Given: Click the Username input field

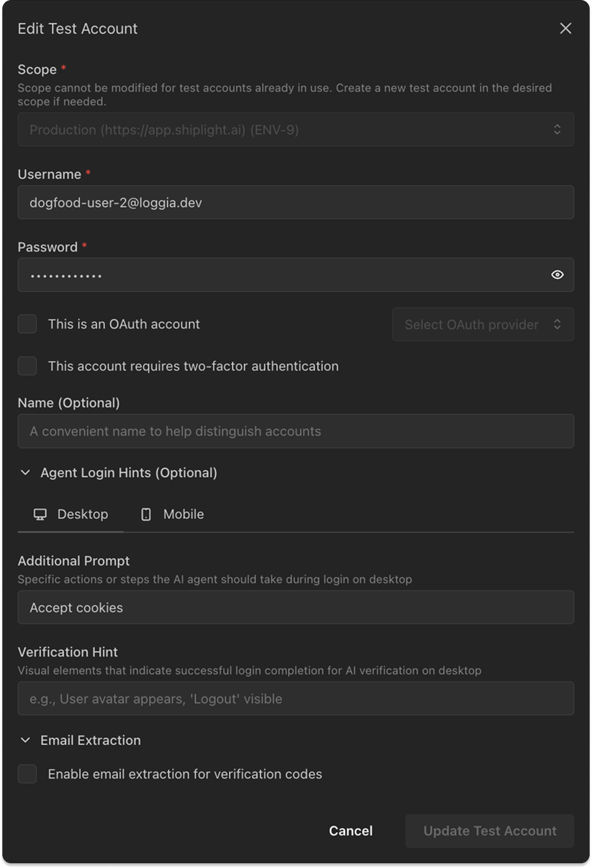Looking at the screenshot, I should 296,202.
